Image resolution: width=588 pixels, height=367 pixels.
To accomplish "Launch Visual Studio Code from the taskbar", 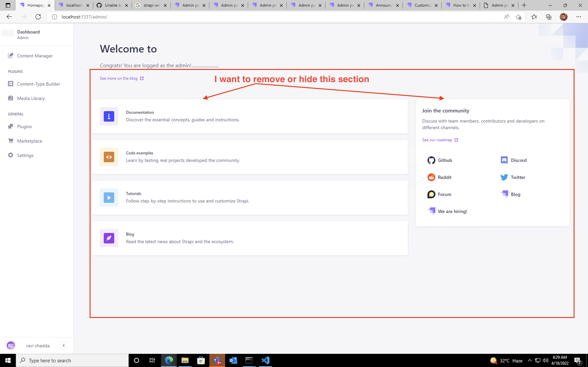I will (265, 360).
